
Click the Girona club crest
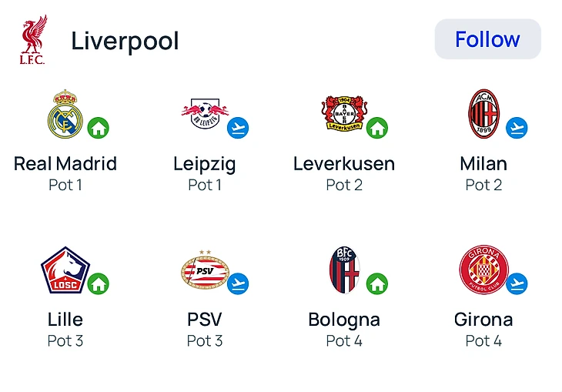(x=483, y=270)
